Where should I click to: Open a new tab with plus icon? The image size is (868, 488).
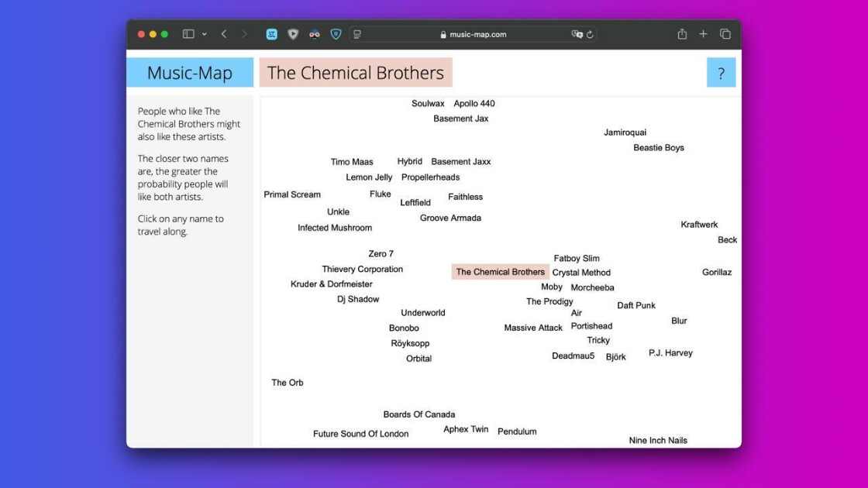[x=703, y=34]
